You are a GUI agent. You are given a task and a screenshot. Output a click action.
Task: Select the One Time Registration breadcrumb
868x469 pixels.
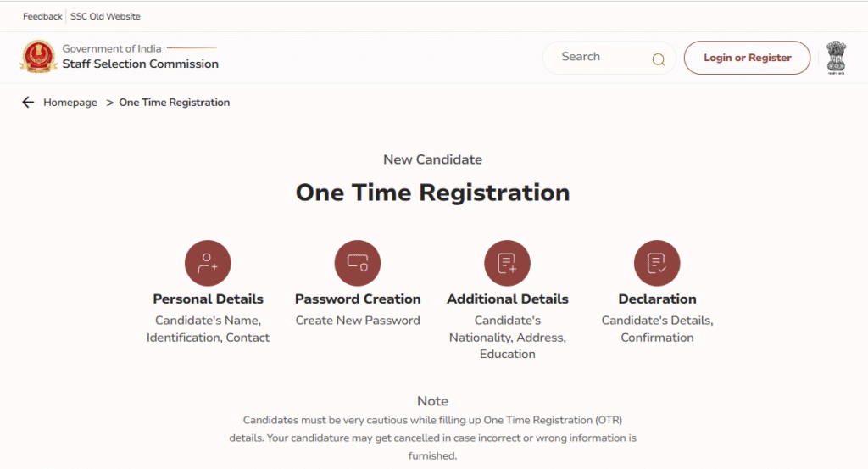point(175,103)
